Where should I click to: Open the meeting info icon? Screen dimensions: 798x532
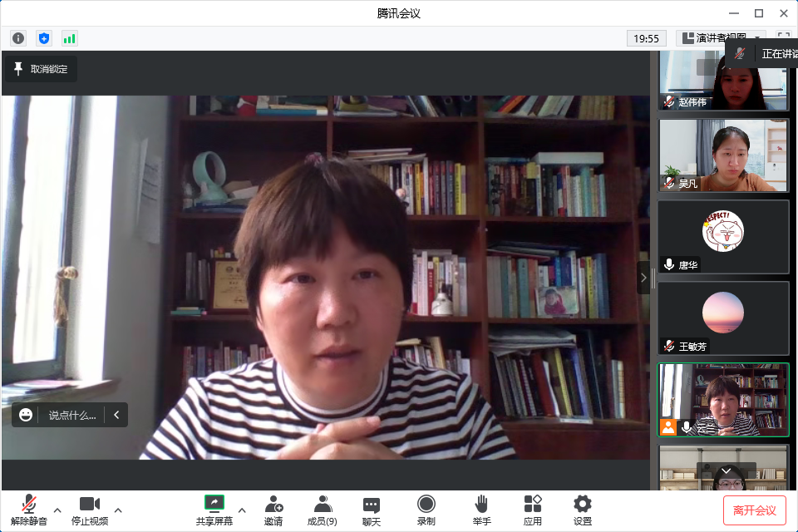18,38
